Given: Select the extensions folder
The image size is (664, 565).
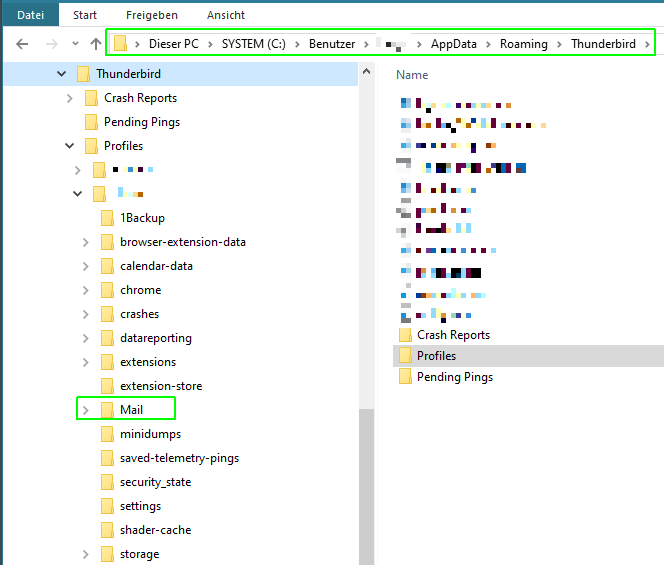Looking at the screenshot, I should click(148, 362).
